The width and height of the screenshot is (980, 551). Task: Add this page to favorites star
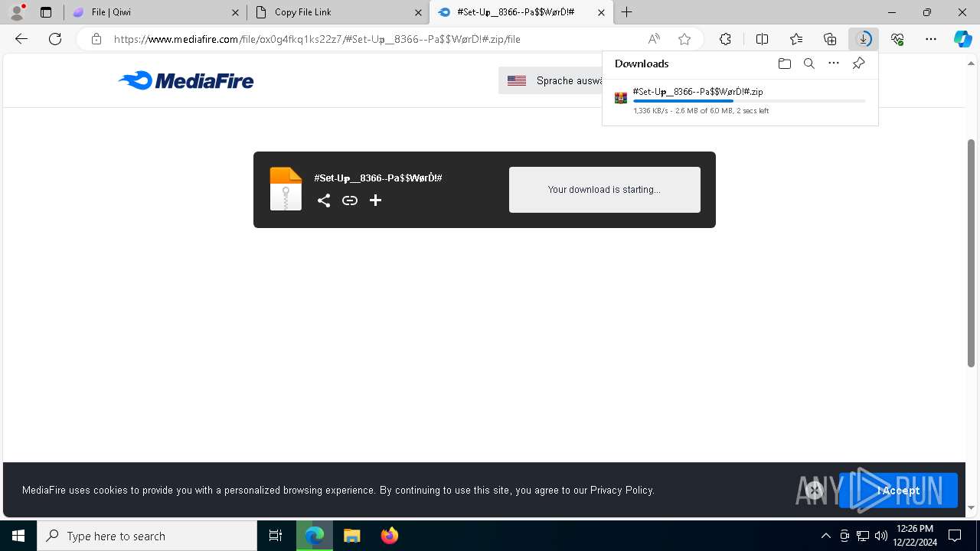point(684,39)
